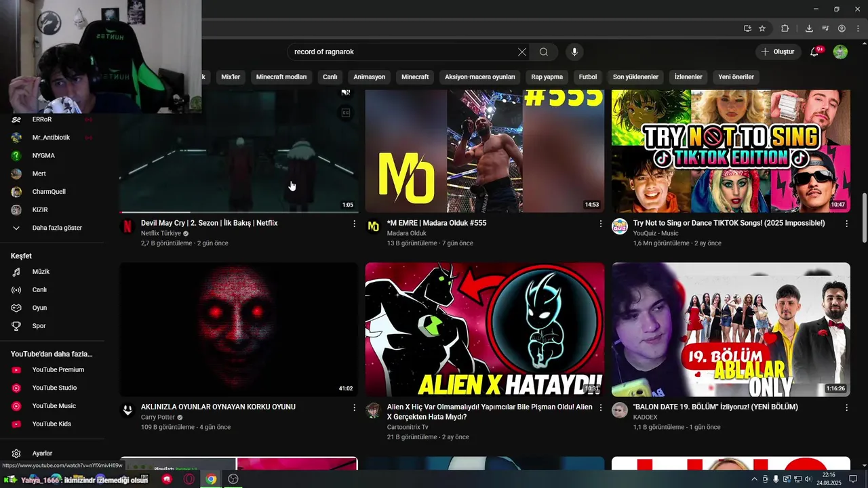Open OBS Studio from the taskbar

click(233, 479)
